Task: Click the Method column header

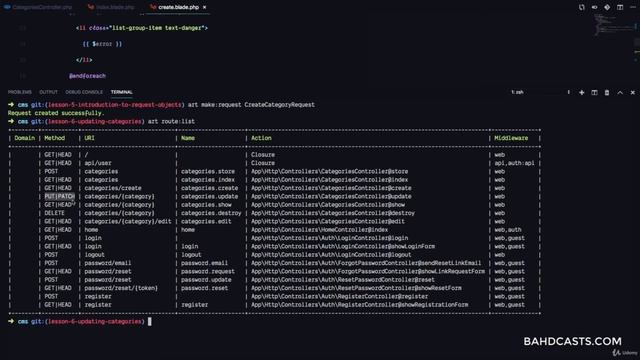Action: click(55, 138)
